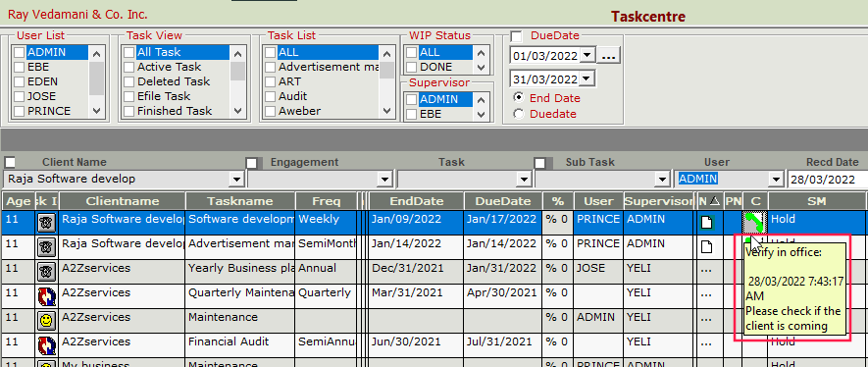Select Aweber in the Task List
The width and height of the screenshot is (868, 367).
[x=299, y=111]
